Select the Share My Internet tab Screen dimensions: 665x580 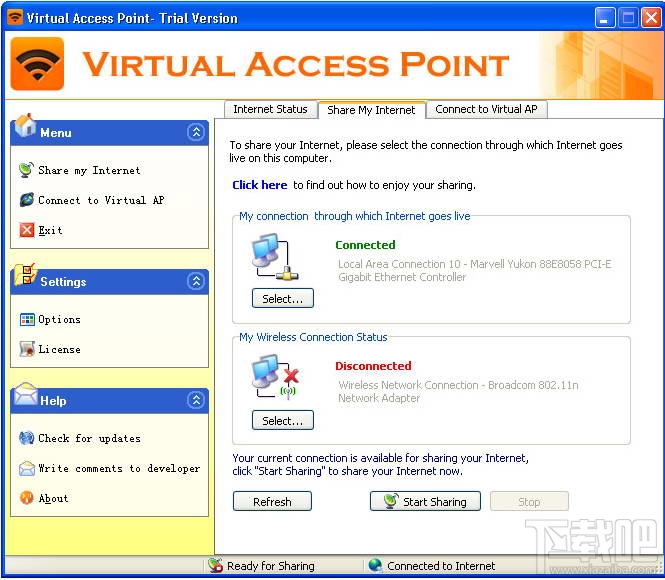[x=371, y=110]
